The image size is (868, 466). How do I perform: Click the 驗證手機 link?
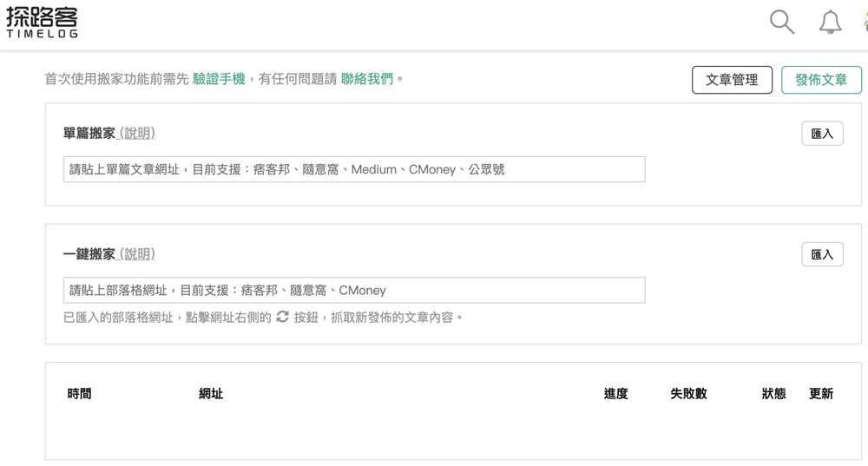(x=219, y=79)
